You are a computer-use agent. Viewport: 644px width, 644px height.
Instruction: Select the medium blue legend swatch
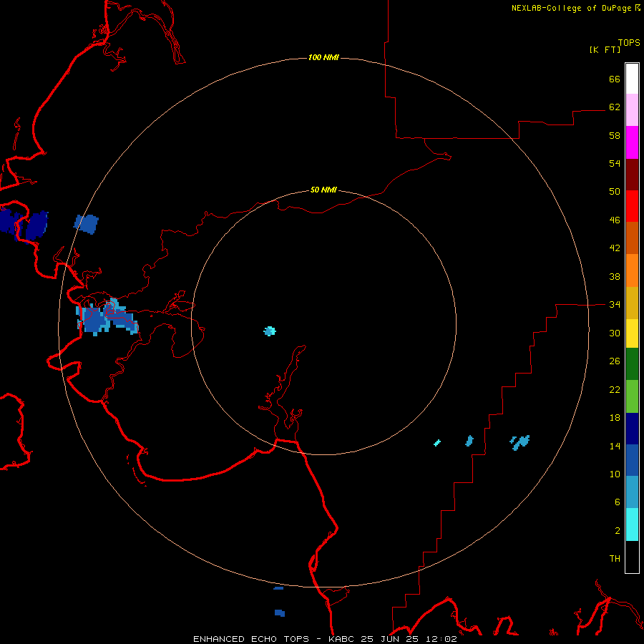(x=632, y=460)
